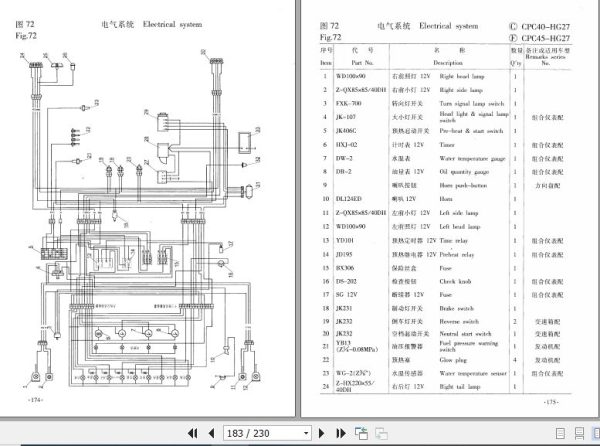Click the 'Horn push-button' description
The image size is (600, 446).
point(463,186)
